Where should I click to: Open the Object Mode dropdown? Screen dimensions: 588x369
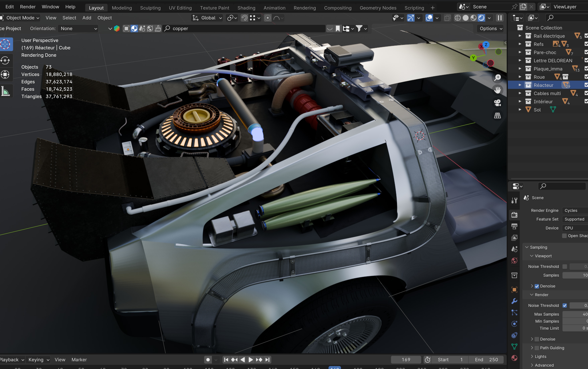20,18
